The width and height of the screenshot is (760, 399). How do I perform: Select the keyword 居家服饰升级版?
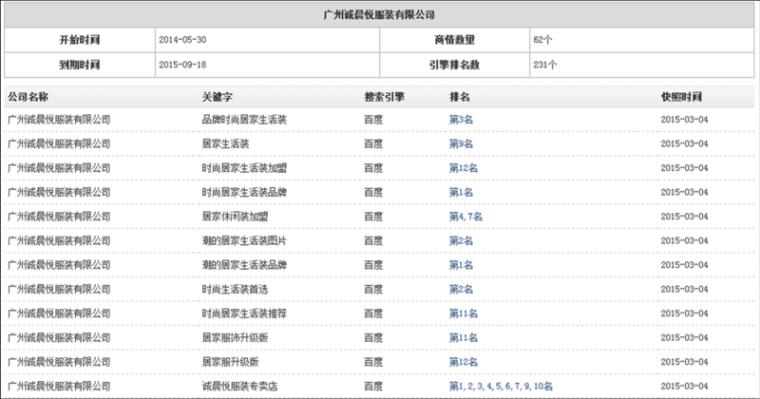tap(235, 337)
